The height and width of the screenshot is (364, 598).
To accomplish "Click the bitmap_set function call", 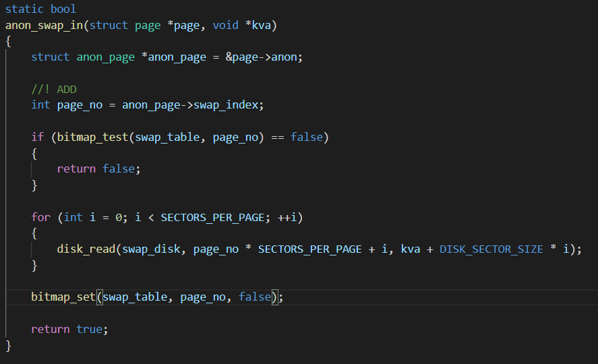I will (63, 297).
